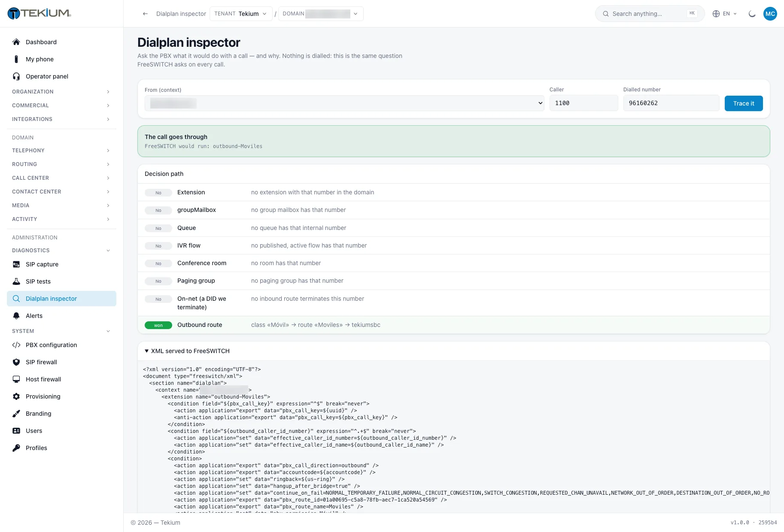Expand the ACTIVITY section
784x532 pixels.
pos(61,219)
